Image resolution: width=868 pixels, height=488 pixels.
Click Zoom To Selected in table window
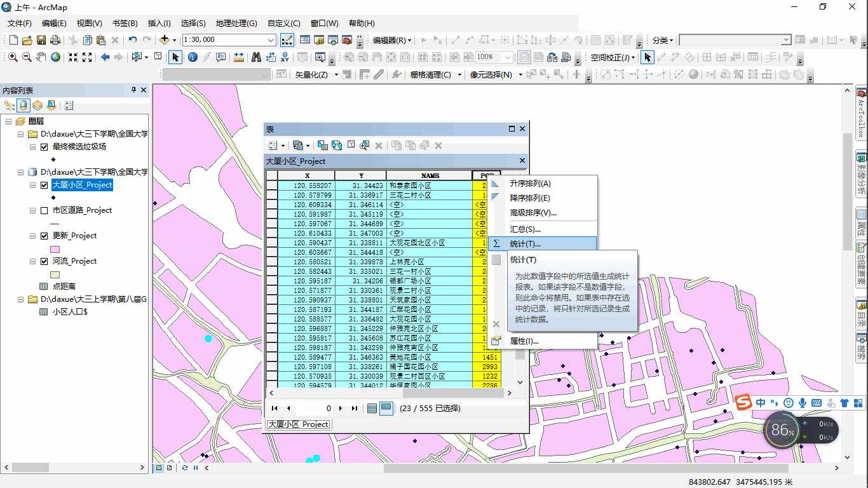point(364,146)
